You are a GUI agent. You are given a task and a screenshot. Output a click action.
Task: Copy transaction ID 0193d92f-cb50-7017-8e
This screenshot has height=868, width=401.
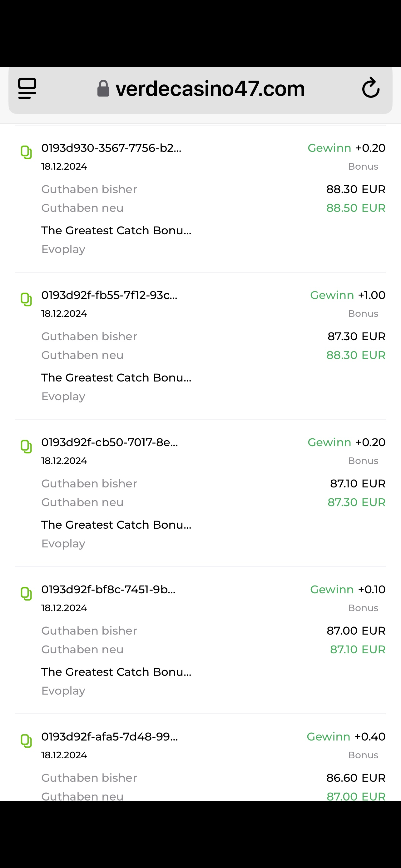click(x=26, y=447)
